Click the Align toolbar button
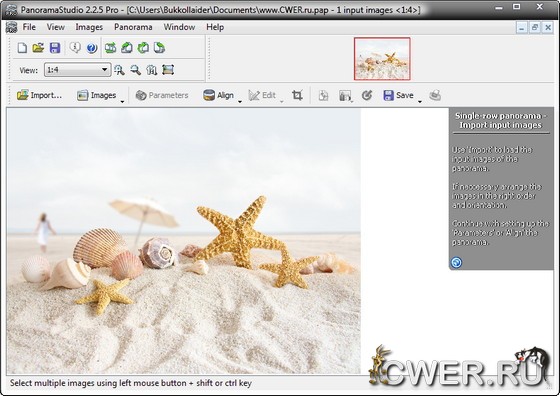The width and height of the screenshot is (560, 396). click(218, 95)
